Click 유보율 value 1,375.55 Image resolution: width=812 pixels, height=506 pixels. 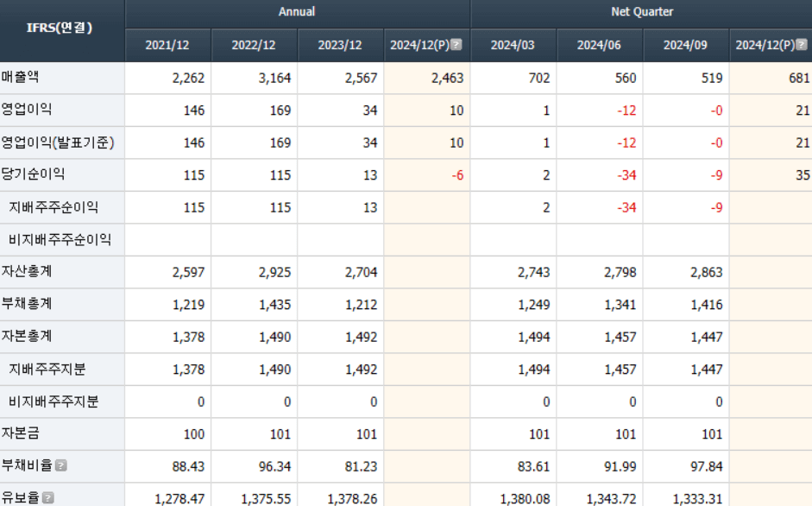[266, 499]
